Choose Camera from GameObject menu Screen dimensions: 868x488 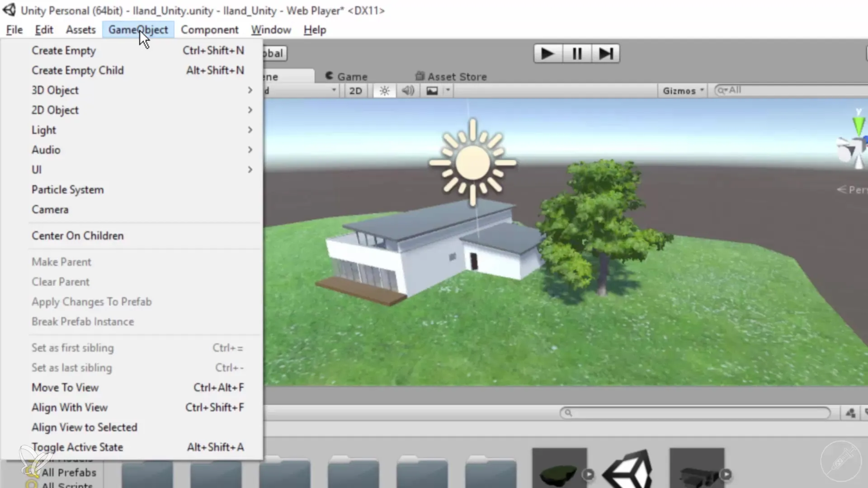coord(132,210)
